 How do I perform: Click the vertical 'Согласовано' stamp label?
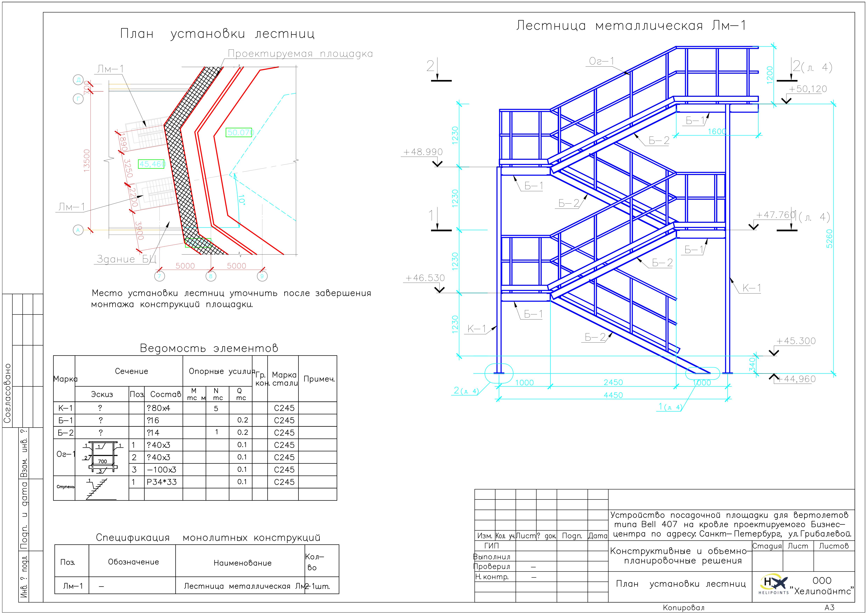pyautogui.click(x=7, y=393)
